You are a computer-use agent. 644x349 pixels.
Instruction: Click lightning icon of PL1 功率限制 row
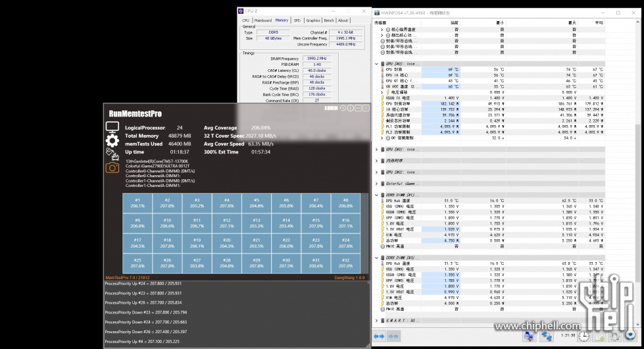[383, 126]
